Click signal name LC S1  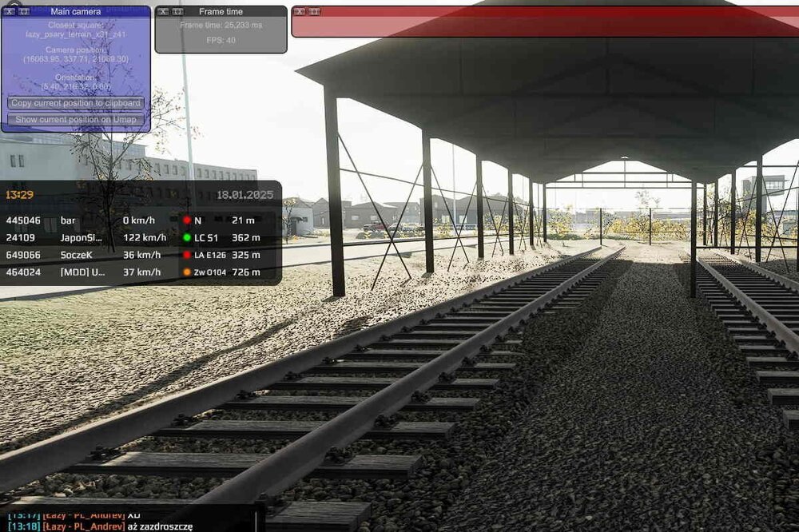point(206,238)
